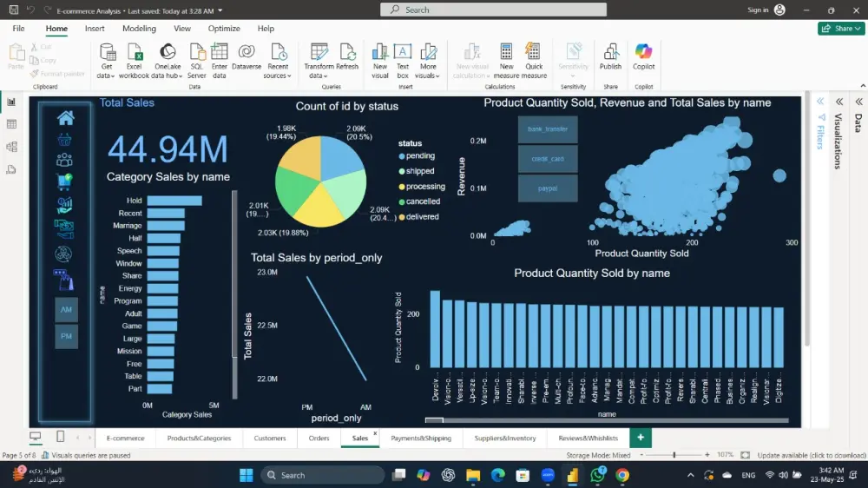Open the Get data dropdown
868x488 pixels.
coord(106,61)
